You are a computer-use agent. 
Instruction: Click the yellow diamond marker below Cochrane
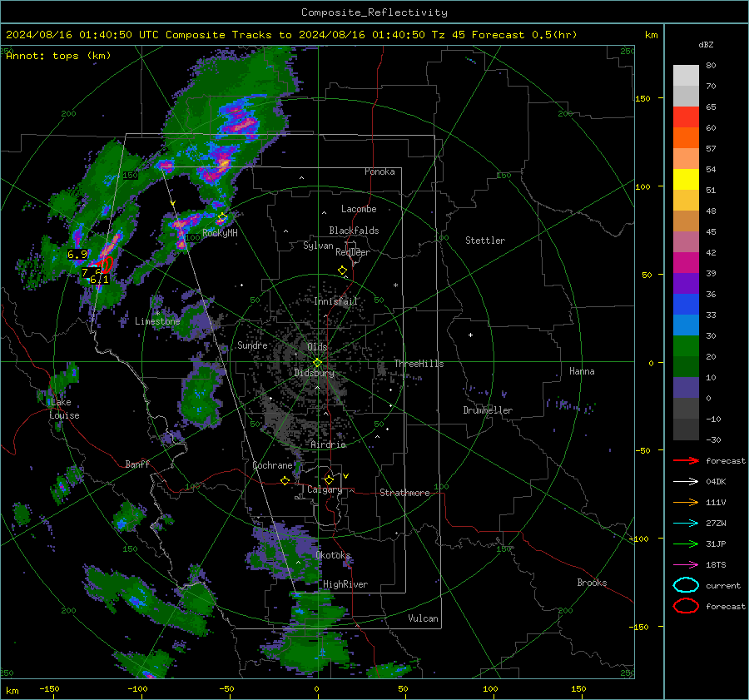285,481
